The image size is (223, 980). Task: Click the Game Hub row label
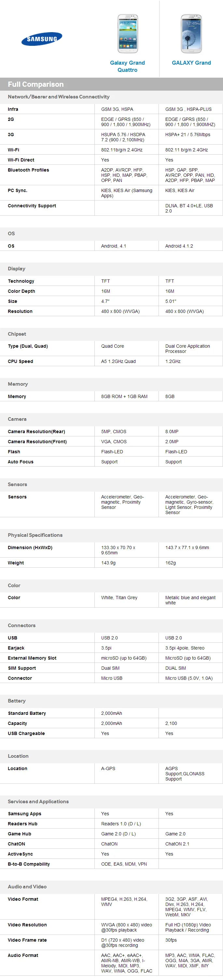point(20,834)
